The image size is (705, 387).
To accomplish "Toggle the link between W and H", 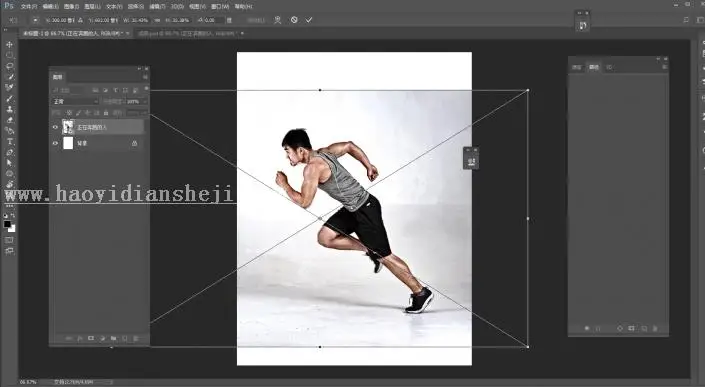I will pos(157,20).
